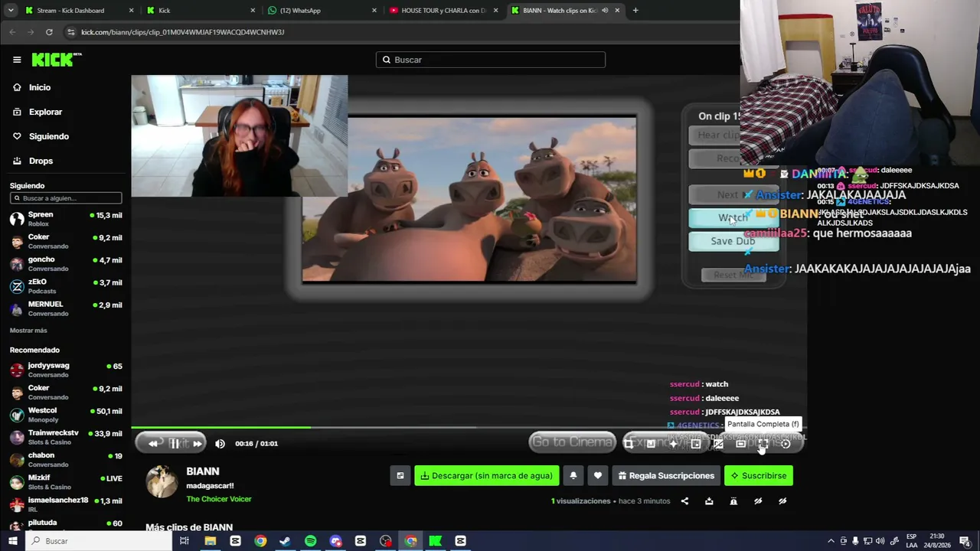Open Task View on the taskbar

pos(185,541)
